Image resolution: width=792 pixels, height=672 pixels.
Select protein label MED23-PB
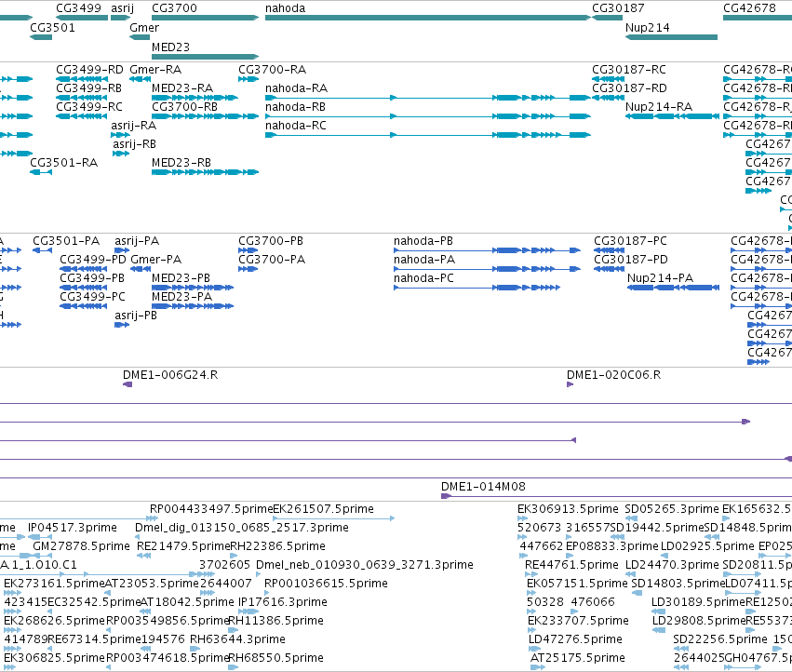(181, 278)
